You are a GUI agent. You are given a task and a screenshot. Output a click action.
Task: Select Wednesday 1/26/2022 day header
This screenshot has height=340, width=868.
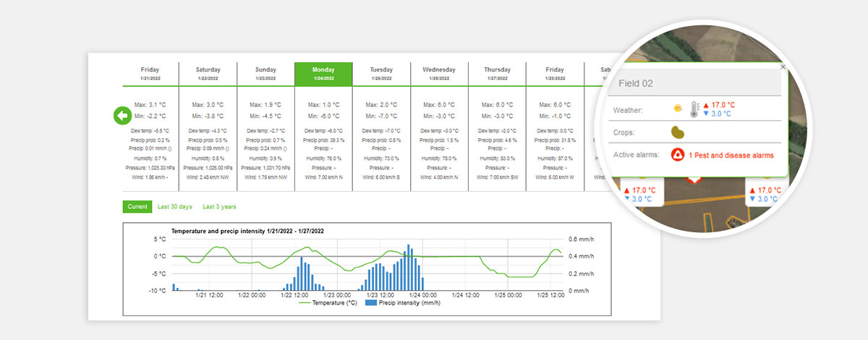pyautogui.click(x=439, y=74)
